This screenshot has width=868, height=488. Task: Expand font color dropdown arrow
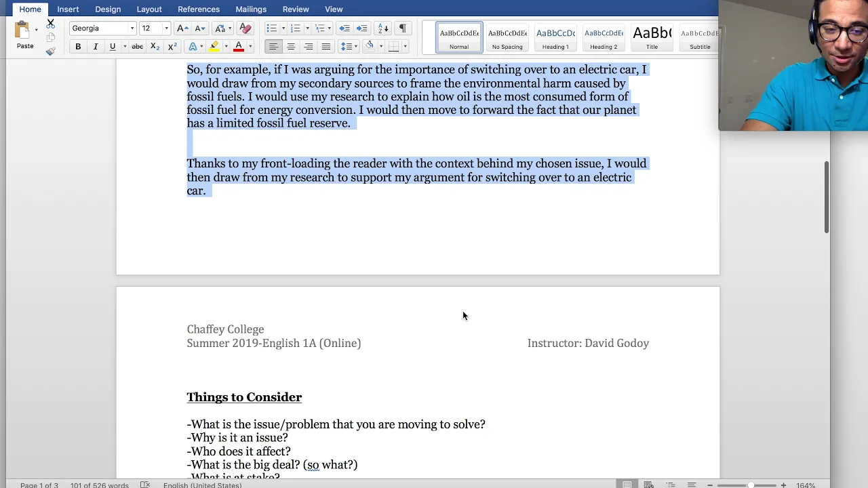click(x=250, y=47)
